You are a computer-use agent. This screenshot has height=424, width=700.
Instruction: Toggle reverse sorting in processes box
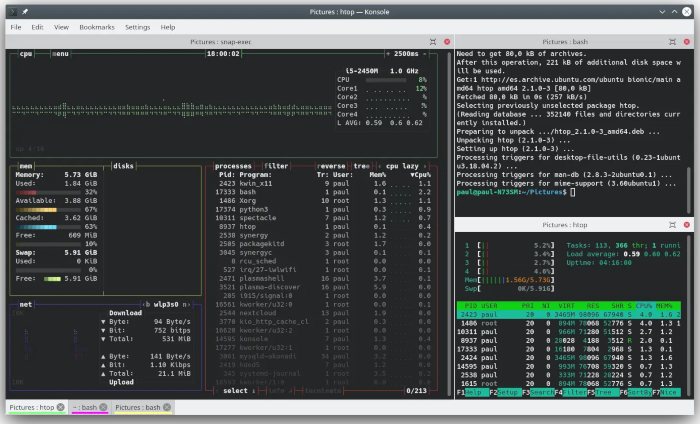tap(331, 166)
